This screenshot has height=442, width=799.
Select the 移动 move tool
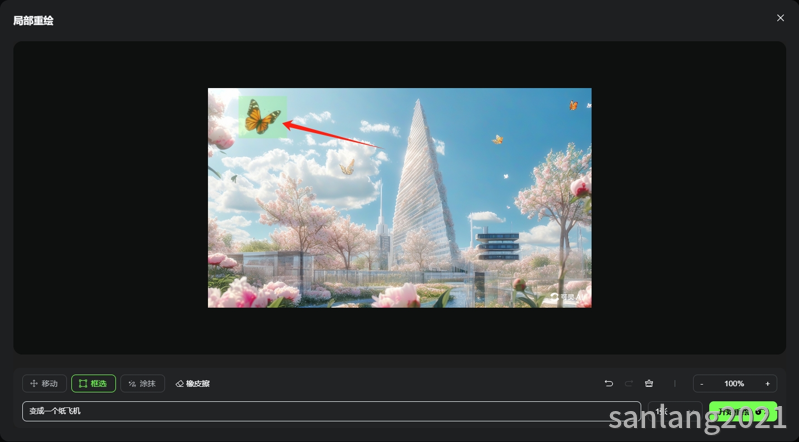click(x=44, y=383)
